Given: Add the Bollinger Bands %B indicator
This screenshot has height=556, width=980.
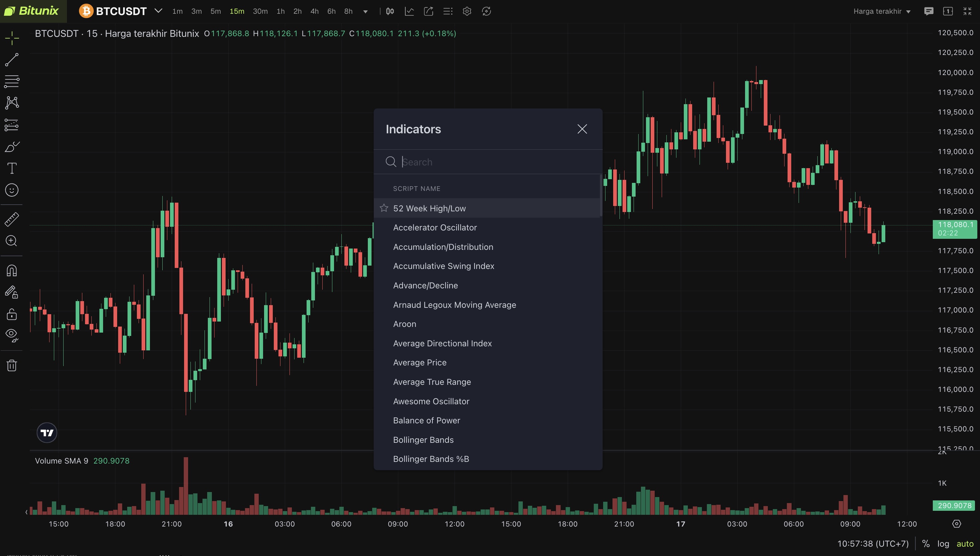Looking at the screenshot, I should point(487,459).
